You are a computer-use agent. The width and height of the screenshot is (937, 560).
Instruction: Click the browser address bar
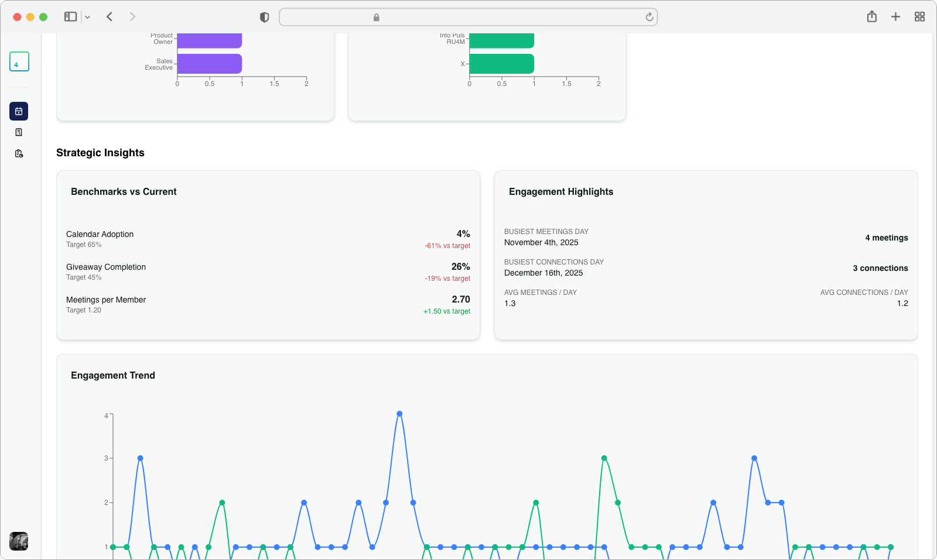[x=468, y=17]
